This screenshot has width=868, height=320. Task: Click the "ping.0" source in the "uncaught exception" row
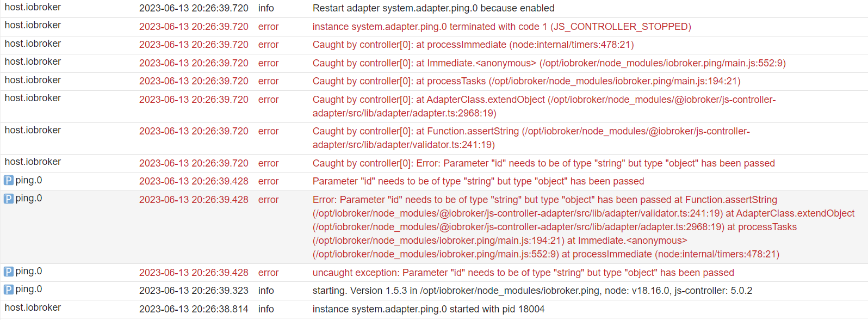tap(29, 271)
